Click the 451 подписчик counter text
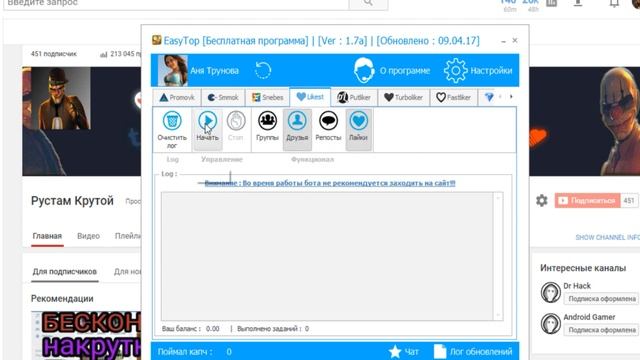 tap(53, 53)
